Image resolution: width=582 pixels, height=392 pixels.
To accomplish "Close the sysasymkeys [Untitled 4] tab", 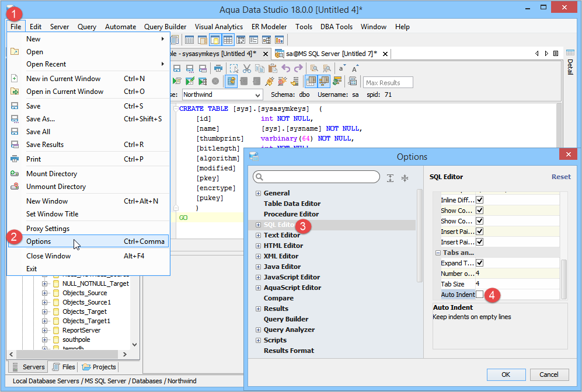I will point(266,54).
